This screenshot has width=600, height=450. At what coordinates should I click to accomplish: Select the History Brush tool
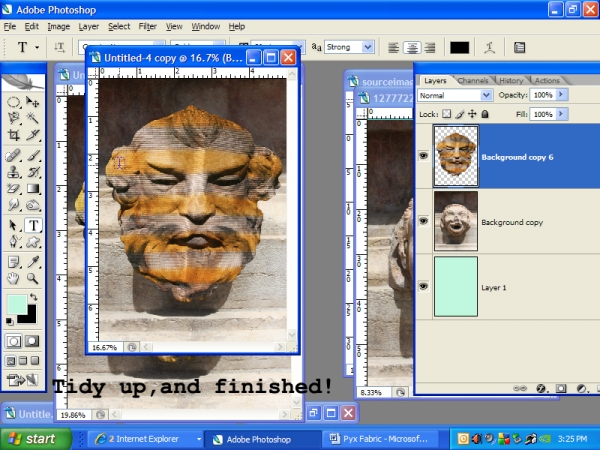point(33,172)
